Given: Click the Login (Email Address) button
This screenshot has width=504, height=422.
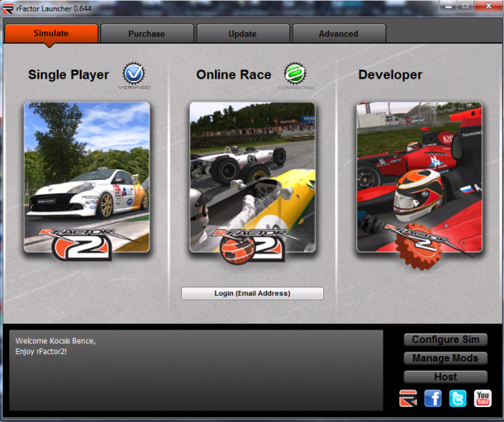Looking at the screenshot, I should coord(252,293).
